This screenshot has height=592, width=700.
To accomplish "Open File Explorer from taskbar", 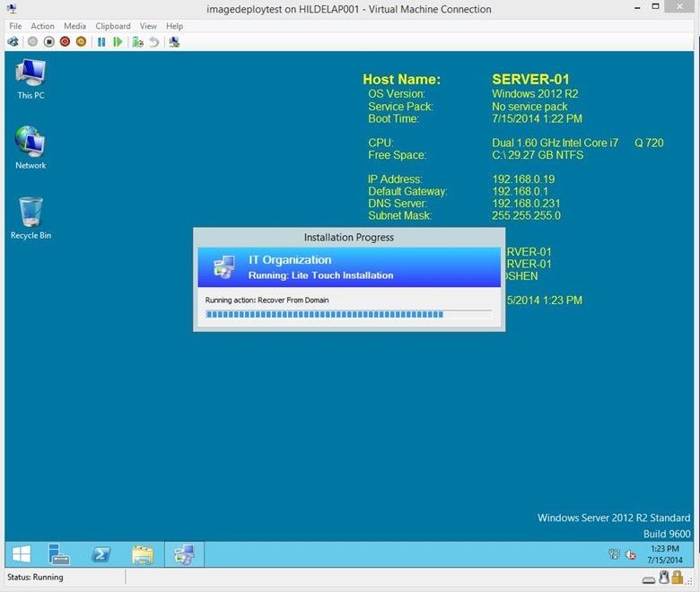I will pyautogui.click(x=143, y=554).
